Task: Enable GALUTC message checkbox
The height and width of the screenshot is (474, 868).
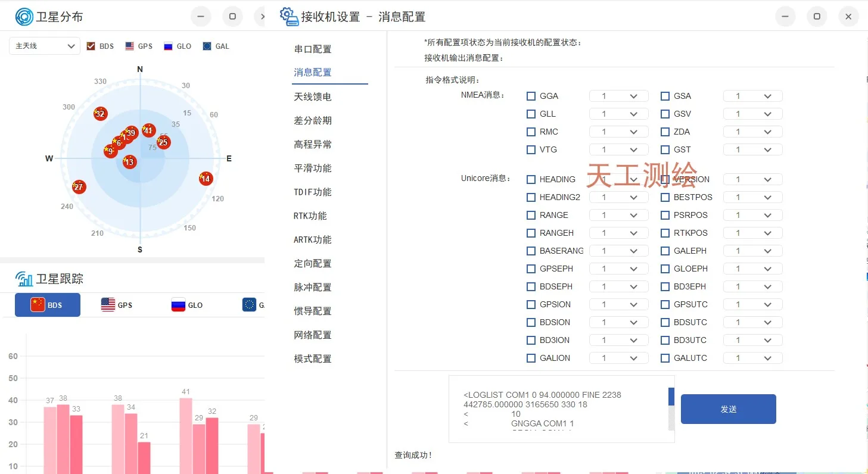Action: tap(665, 358)
